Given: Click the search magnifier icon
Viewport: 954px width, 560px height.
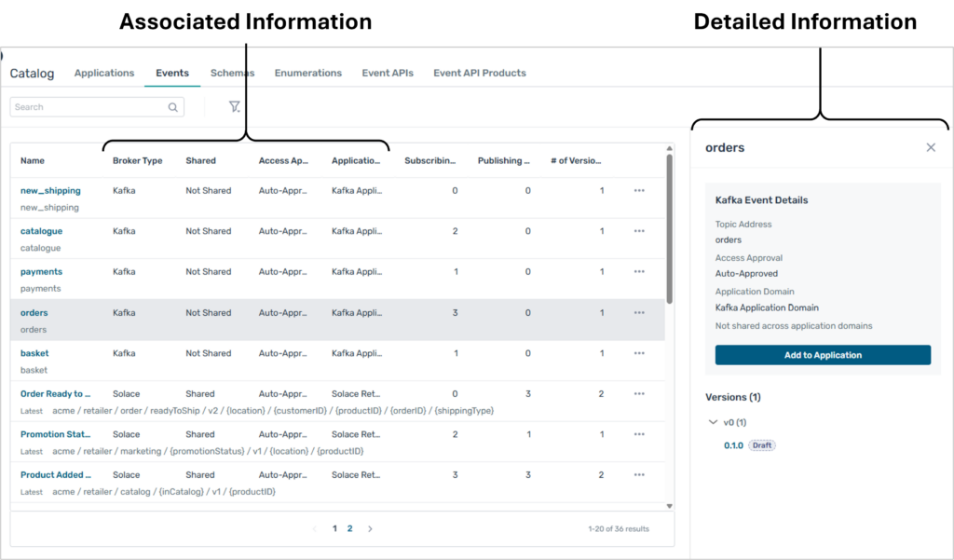Looking at the screenshot, I should [x=172, y=107].
